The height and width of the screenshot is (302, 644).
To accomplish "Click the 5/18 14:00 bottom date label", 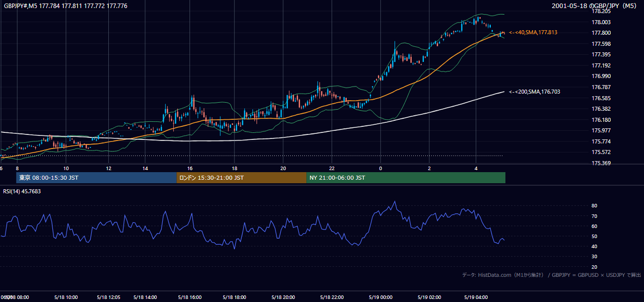I will (x=145, y=297).
